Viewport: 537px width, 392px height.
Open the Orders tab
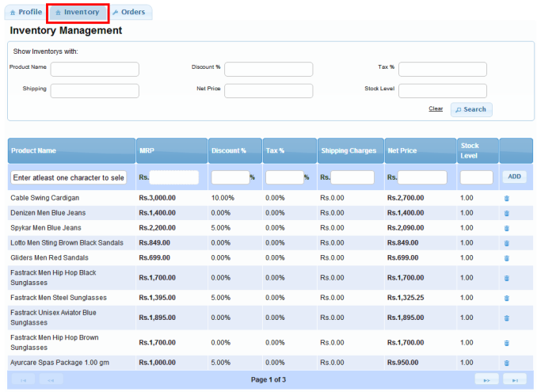(129, 12)
